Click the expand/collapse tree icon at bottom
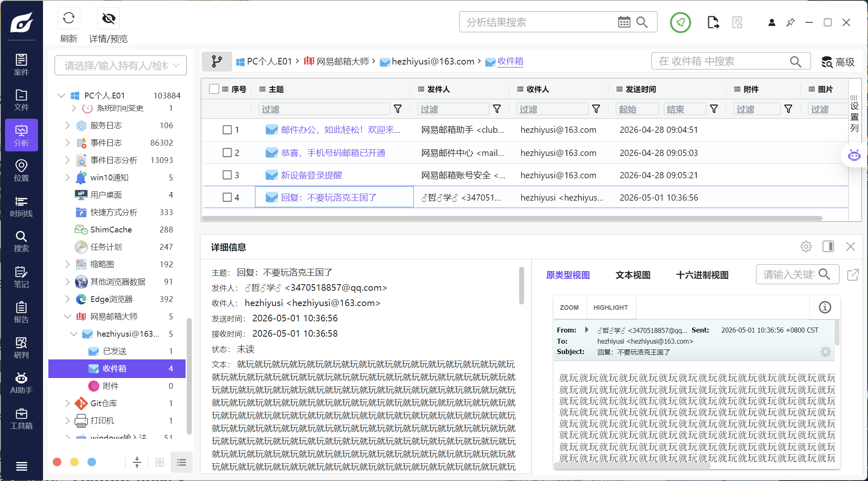Viewport: 868px width, 481px height. pos(137,462)
